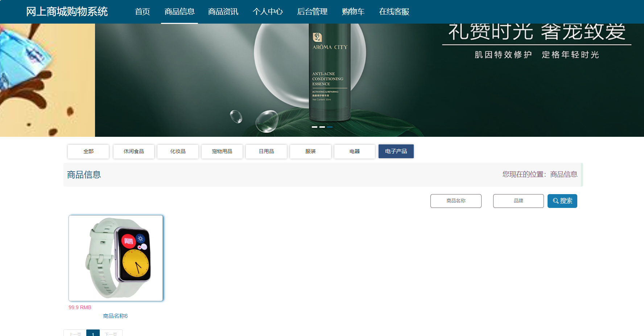Select the 全部 category filter
Screen dimensions: 644x336
click(x=88, y=151)
